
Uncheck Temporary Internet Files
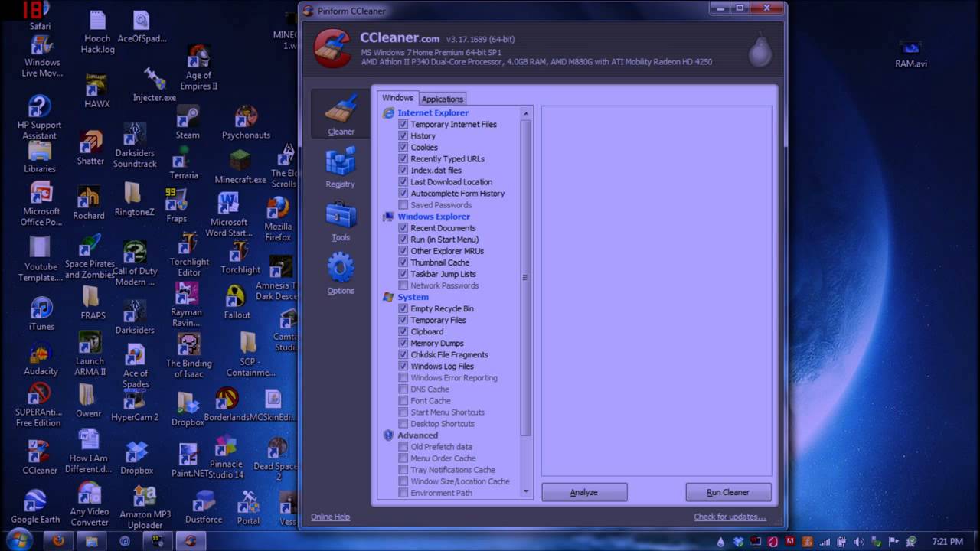coord(403,124)
